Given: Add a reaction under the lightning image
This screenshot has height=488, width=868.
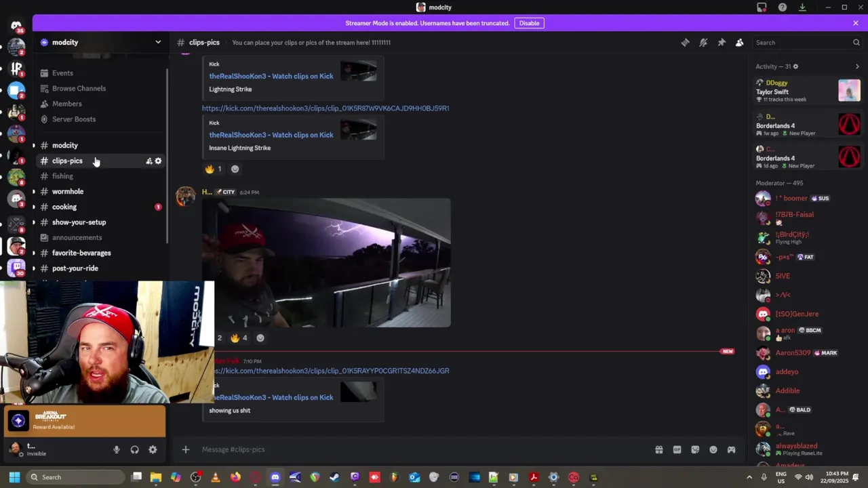Looking at the screenshot, I should pyautogui.click(x=260, y=338).
